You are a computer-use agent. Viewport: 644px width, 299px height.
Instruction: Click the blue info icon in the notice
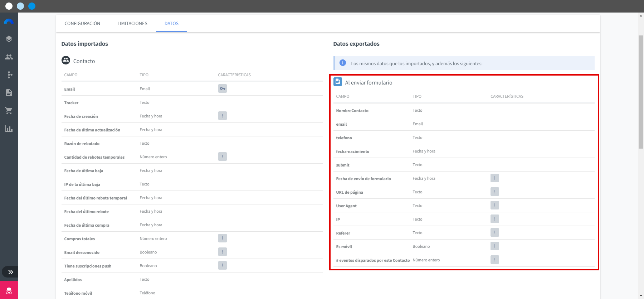point(343,63)
